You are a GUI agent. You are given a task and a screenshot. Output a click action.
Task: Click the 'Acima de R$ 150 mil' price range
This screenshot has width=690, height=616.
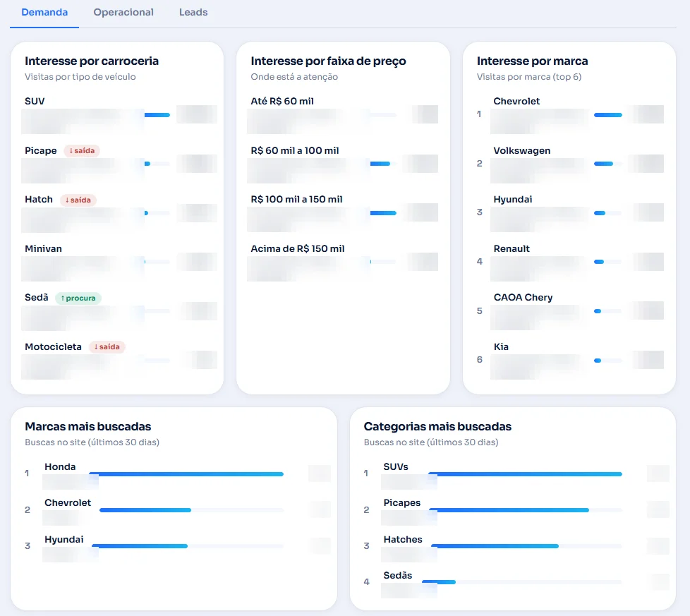click(x=298, y=248)
